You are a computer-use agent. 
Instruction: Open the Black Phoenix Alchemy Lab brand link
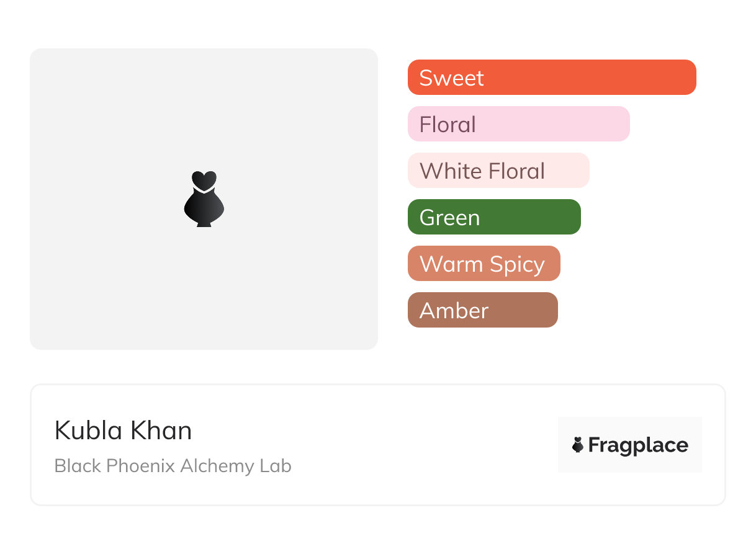[x=173, y=466]
